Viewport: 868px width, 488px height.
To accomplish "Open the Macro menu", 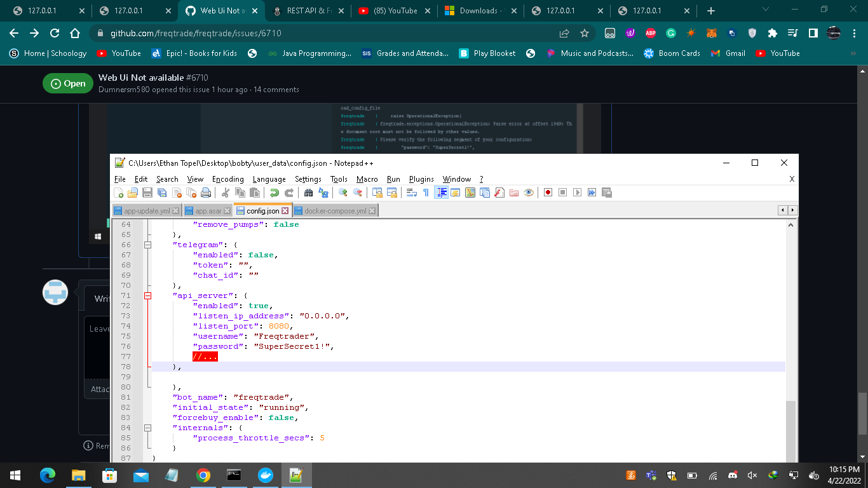I will click(x=367, y=179).
